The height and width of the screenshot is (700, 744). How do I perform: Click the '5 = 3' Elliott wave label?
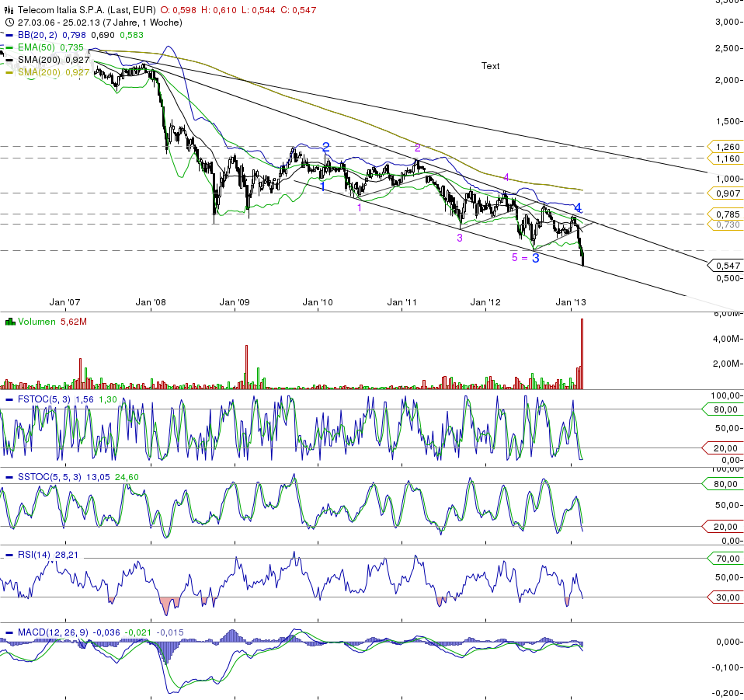click(525, 257)
